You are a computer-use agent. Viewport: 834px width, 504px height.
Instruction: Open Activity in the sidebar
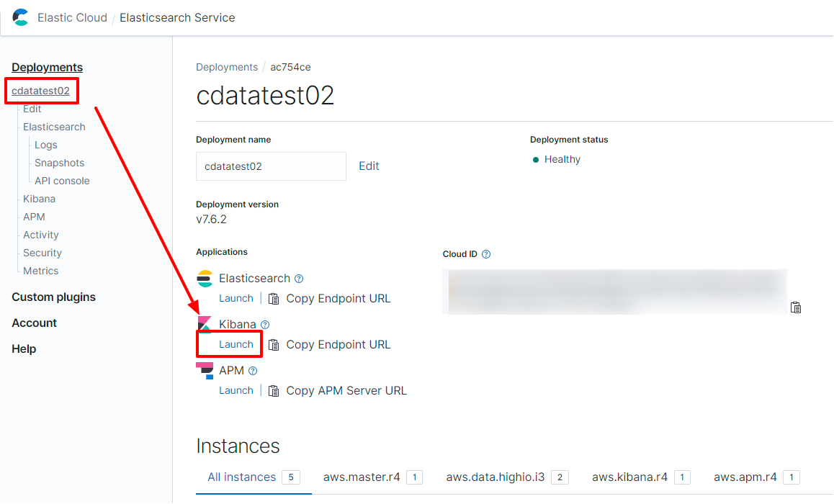coord(41,235)
